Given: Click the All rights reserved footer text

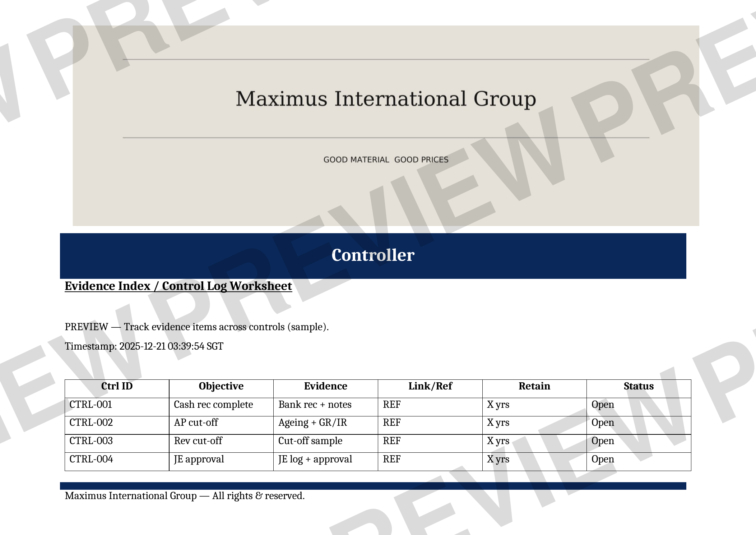Looking at the screenshot, I should pos(185,496).
